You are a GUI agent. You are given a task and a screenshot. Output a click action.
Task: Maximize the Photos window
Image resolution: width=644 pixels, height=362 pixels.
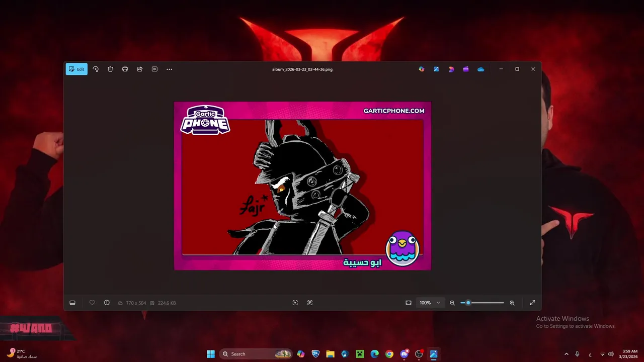tap(517, 69)
